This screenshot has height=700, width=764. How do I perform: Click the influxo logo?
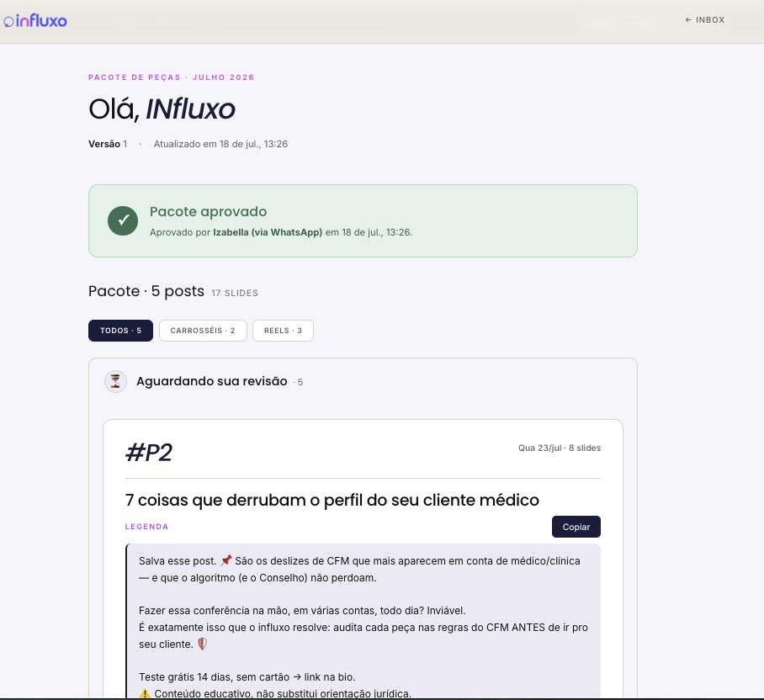pos(35,20)
